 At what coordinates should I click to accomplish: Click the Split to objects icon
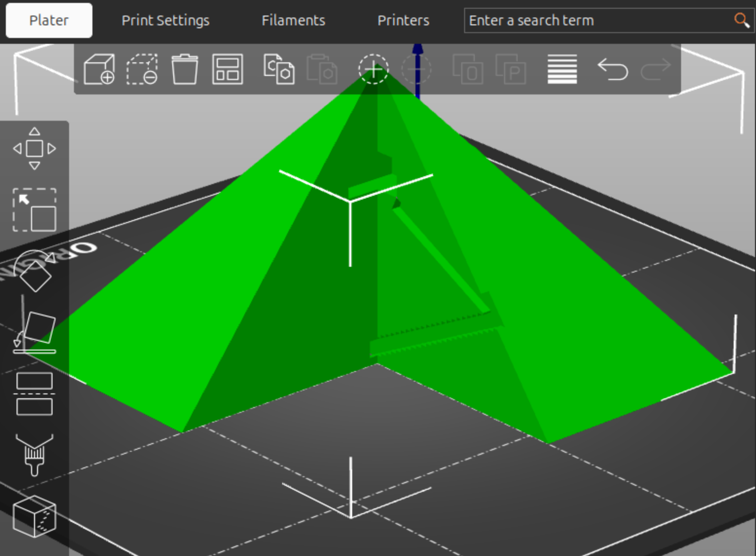[467, 69]
